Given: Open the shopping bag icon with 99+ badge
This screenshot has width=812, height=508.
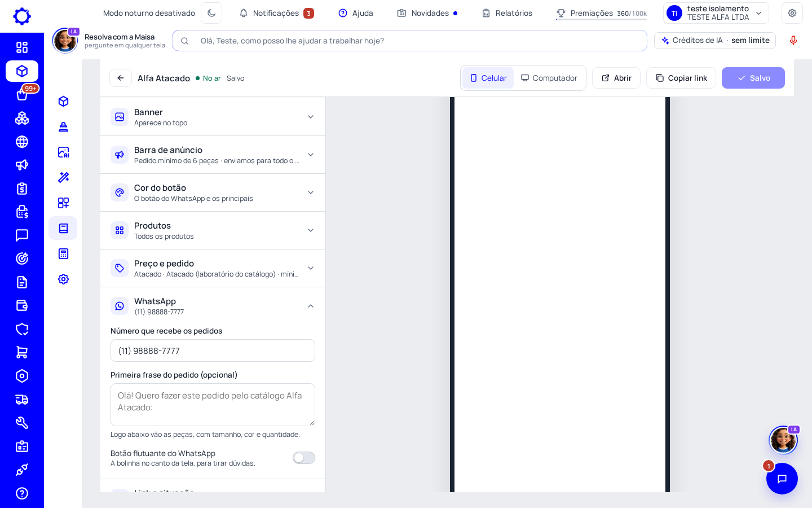Looking at the screenshot, I should click(x=22, y=94).
